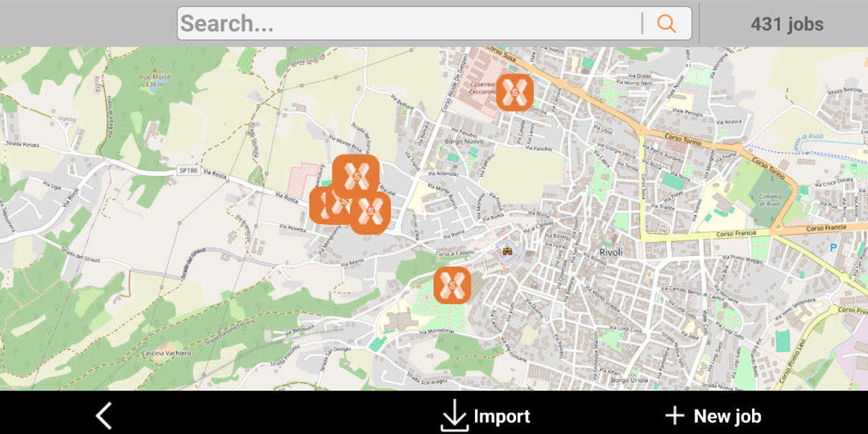Screen dimensions: 868x434
Task: Open the topmost job marker in the Via Rosta cluster
Action: [x=356, y=175]
